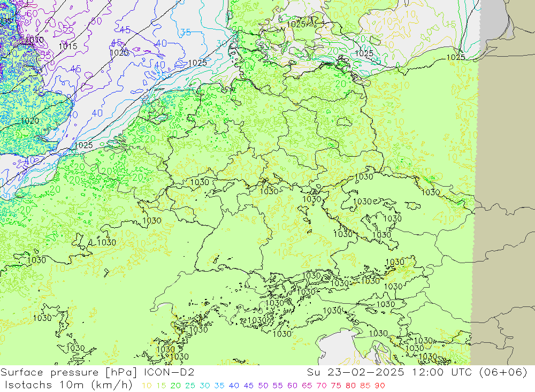The width and height of the screenshot is (535, 392).
Task: Select the yellow '10' isotach legend value
Action: pos(147,386)
